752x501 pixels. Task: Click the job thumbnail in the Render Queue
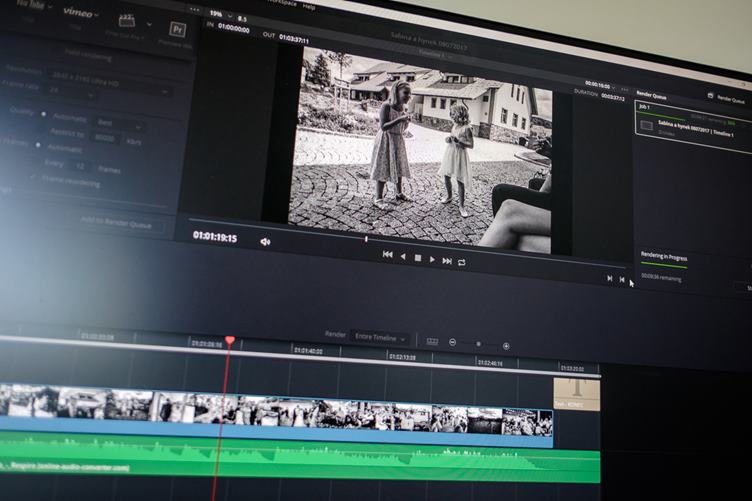click(646, 126)
